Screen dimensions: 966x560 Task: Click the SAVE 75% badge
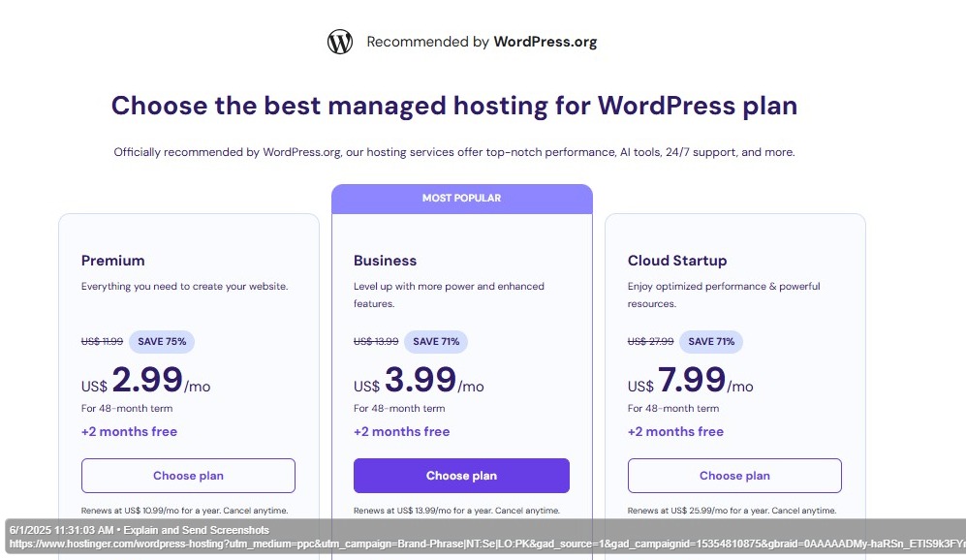[162, 341]
